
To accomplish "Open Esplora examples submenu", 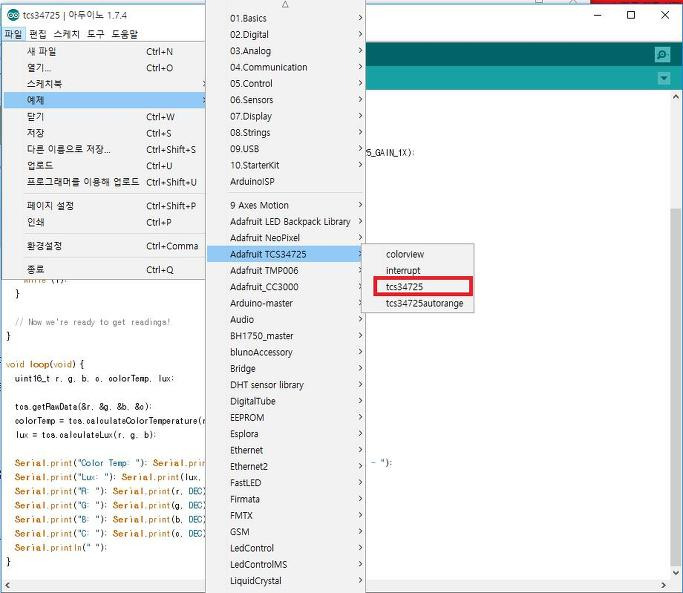I will [286, 434].
